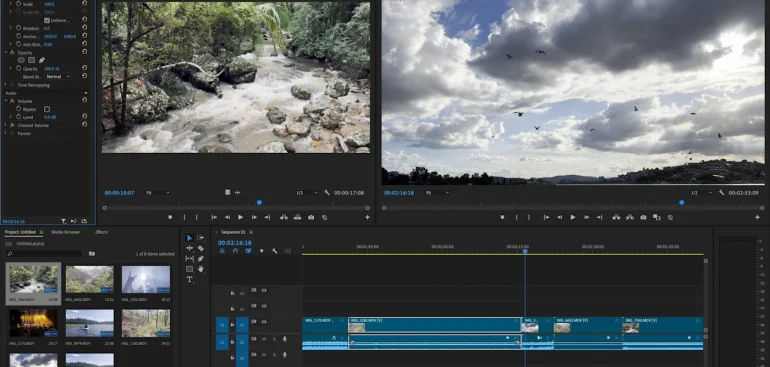Viewport: 770px width, 367px height.
Task: Play clip in Source monitor
Action: [x=241, y=217]
